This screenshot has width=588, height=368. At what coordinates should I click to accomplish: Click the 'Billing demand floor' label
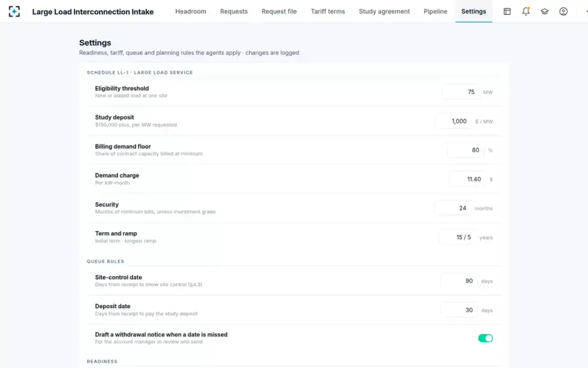pos(123,146)
